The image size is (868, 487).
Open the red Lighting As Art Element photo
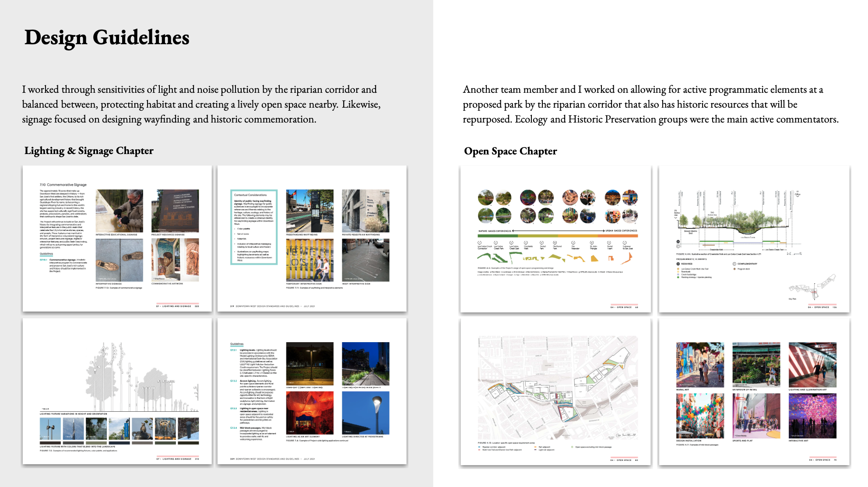(309, 413)
